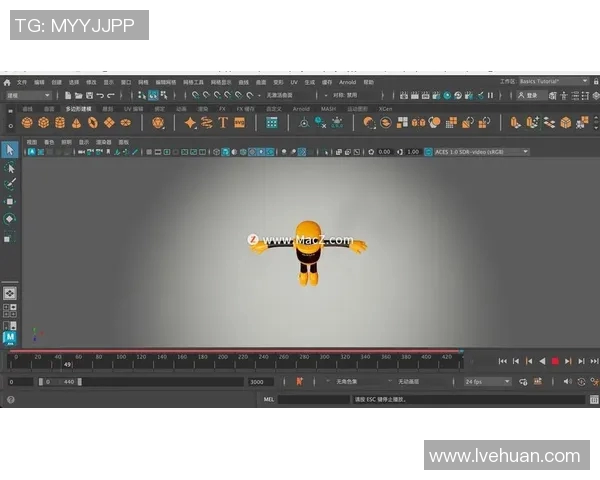Open the 24 fps frame rate dropdown
Image resolution: width=600 pixels, height=480 pixels.
coord(487,382)
